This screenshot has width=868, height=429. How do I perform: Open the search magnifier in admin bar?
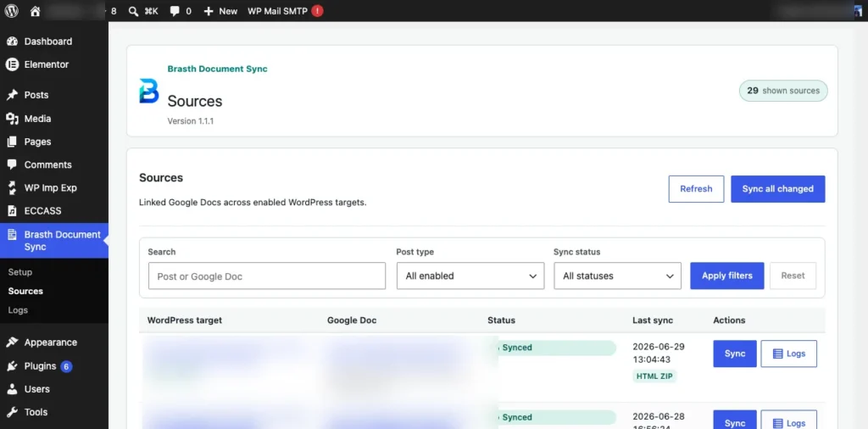(x=133, y=11)
